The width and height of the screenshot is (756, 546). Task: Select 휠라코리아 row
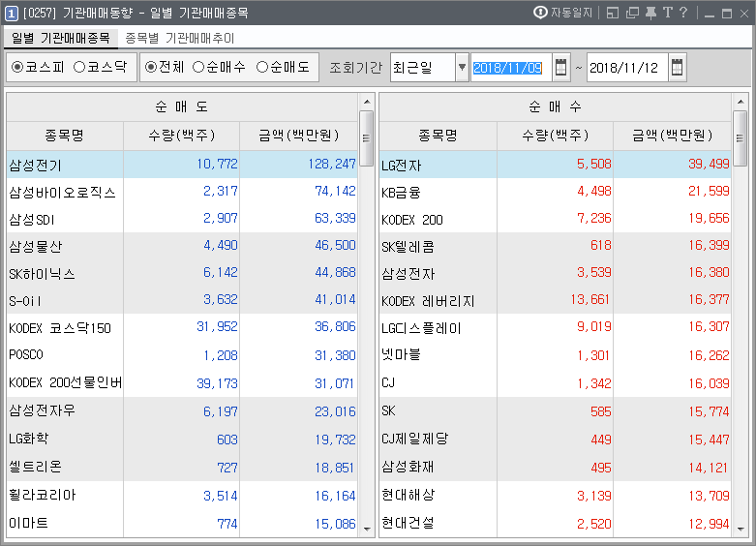tap(182, 496)
